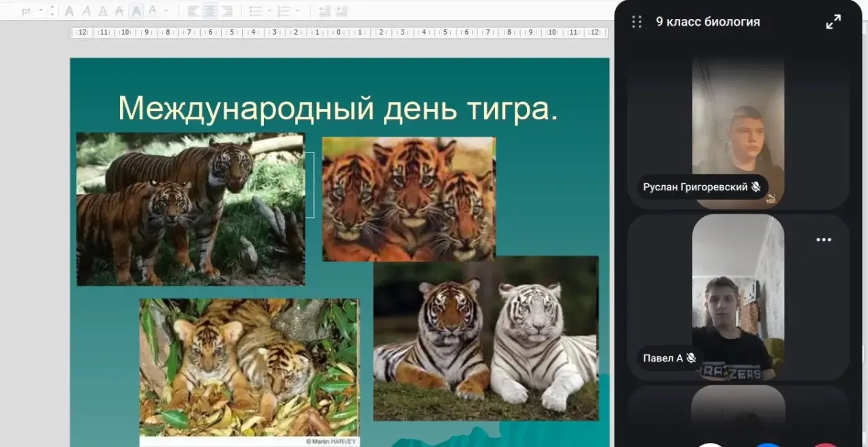This screenshot has height=447, width=868.
Task: Select the white and orange tigers photo
Action: pos(486,338)
